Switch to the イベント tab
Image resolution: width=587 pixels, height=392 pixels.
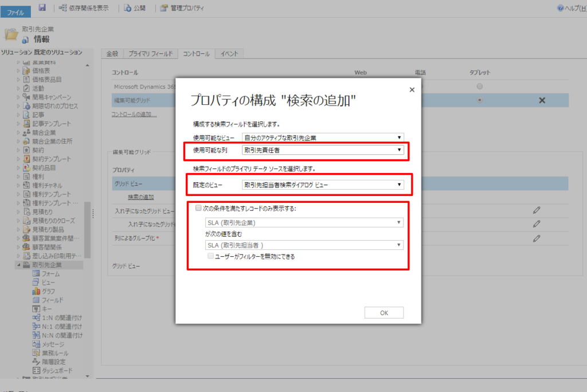(229, 52)
